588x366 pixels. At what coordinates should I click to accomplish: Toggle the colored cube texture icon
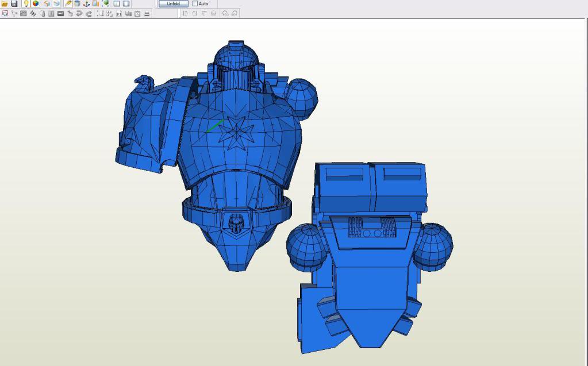click(x=36, y=4)
